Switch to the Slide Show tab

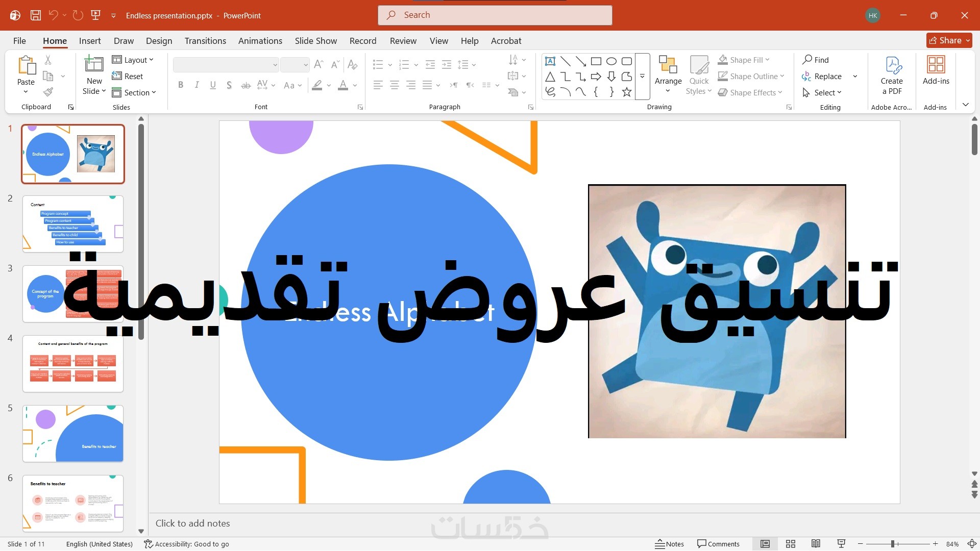pyautogui.click(x=316, y=41)
